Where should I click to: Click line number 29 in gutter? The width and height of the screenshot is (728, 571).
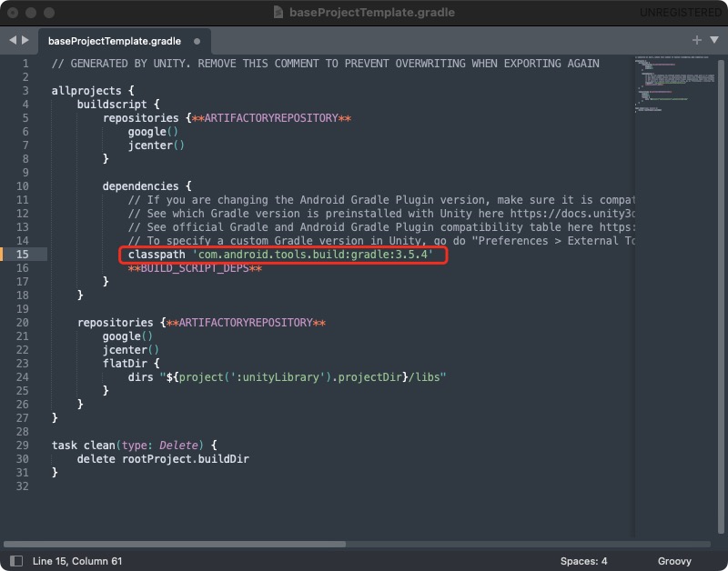click(x=22, y=446)
